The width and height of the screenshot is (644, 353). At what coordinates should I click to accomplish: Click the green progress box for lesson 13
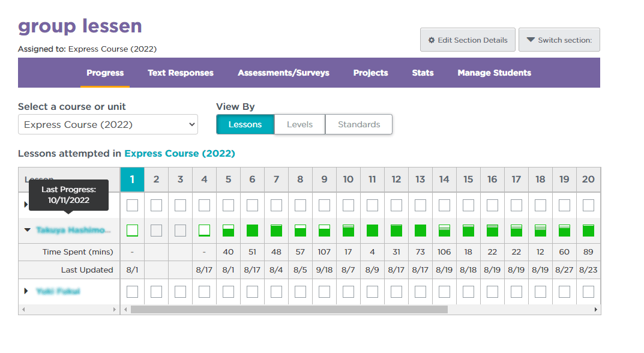pyautogui.click(x=420, y=230)
